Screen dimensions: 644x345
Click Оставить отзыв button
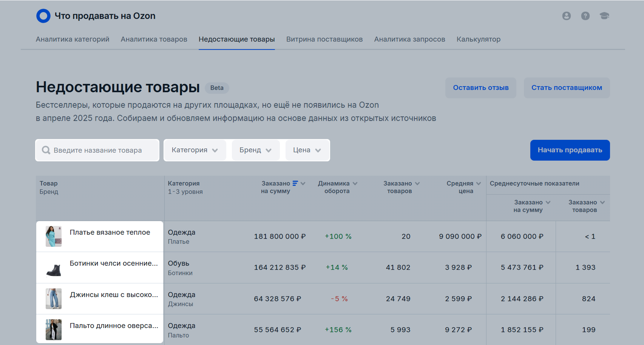point(480,88)
